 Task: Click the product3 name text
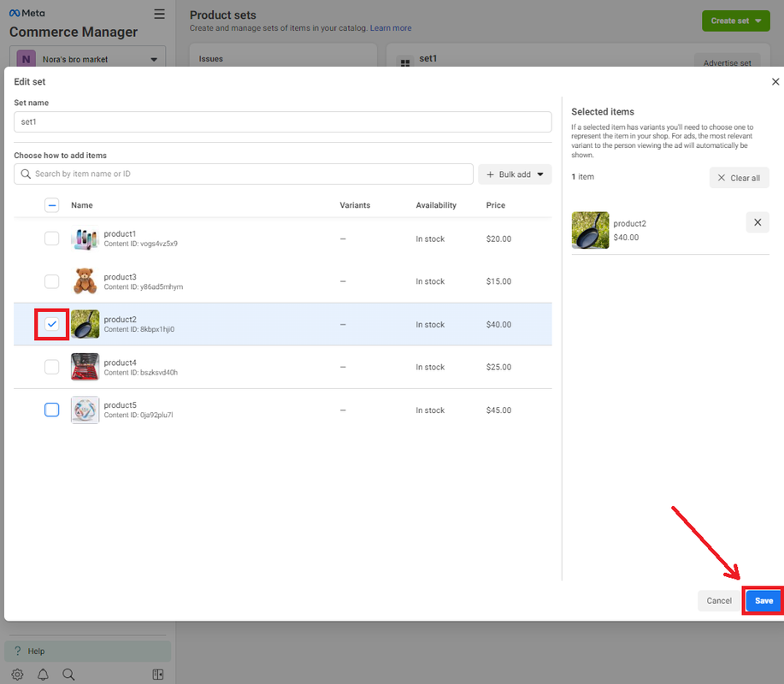[x=120, y=276]
